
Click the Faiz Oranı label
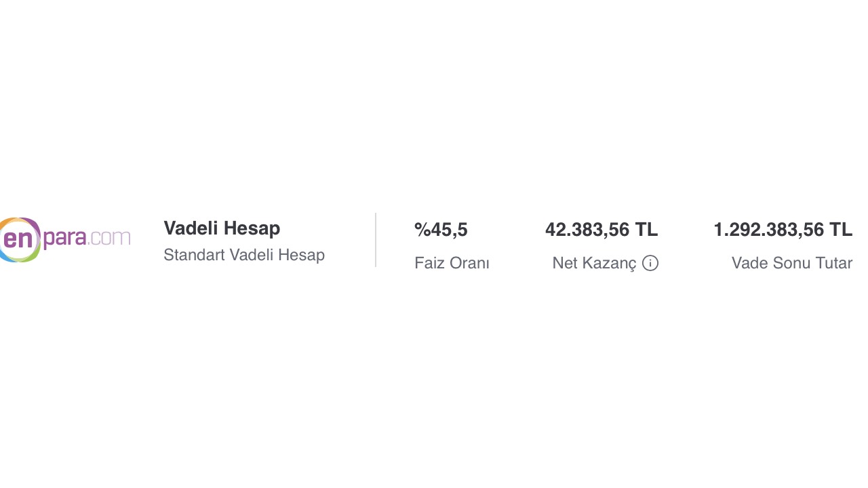[x=452, y=263]
